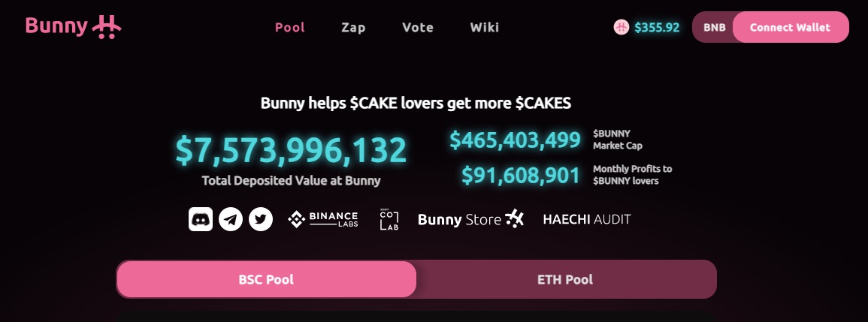Switch to the ETH Pool toggle
Screen dimensions: 868x322
point(565,279)
